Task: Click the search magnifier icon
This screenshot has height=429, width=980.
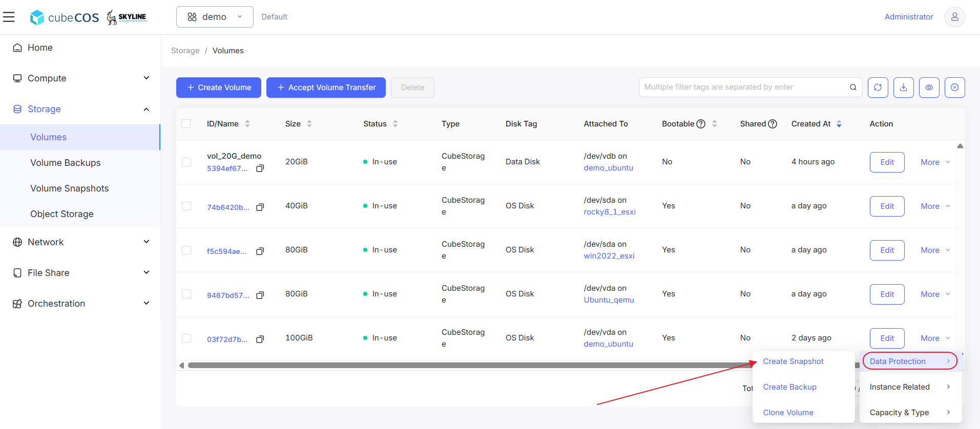Action: tap(853, 88)
